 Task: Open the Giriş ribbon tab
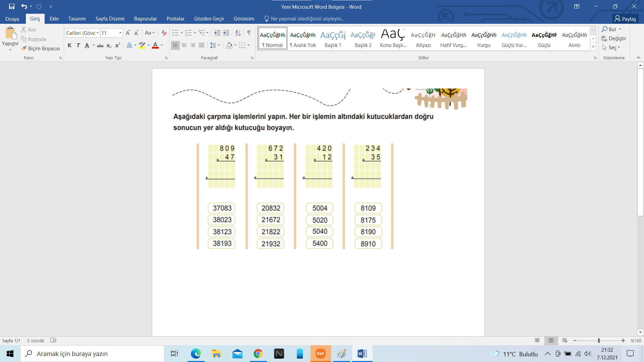point(35,18)
